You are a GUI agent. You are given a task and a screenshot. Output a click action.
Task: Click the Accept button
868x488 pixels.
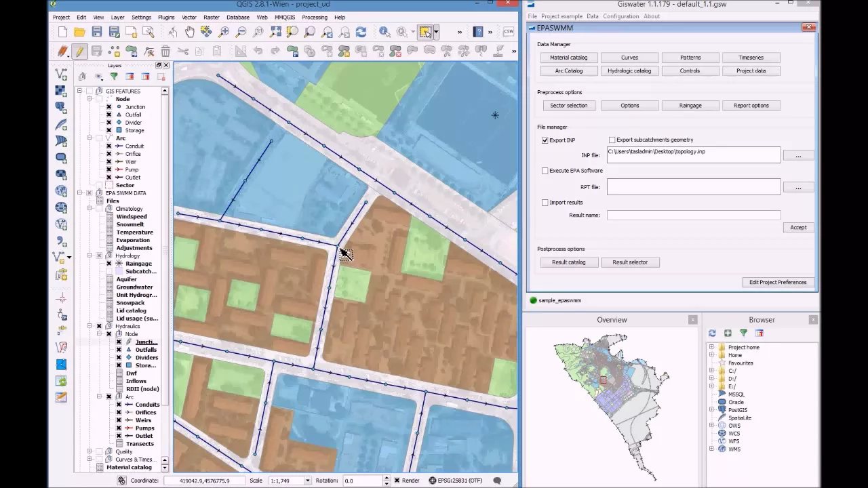tap(798, 228)
